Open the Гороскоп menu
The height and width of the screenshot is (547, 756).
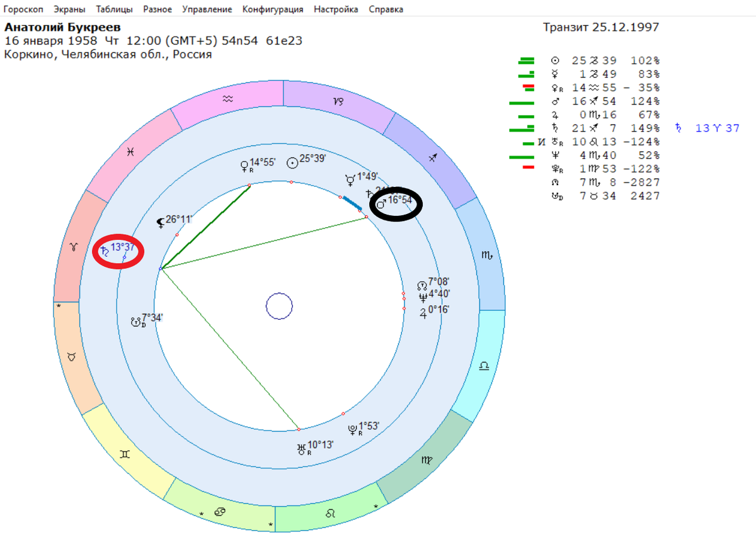coord(24,9)
